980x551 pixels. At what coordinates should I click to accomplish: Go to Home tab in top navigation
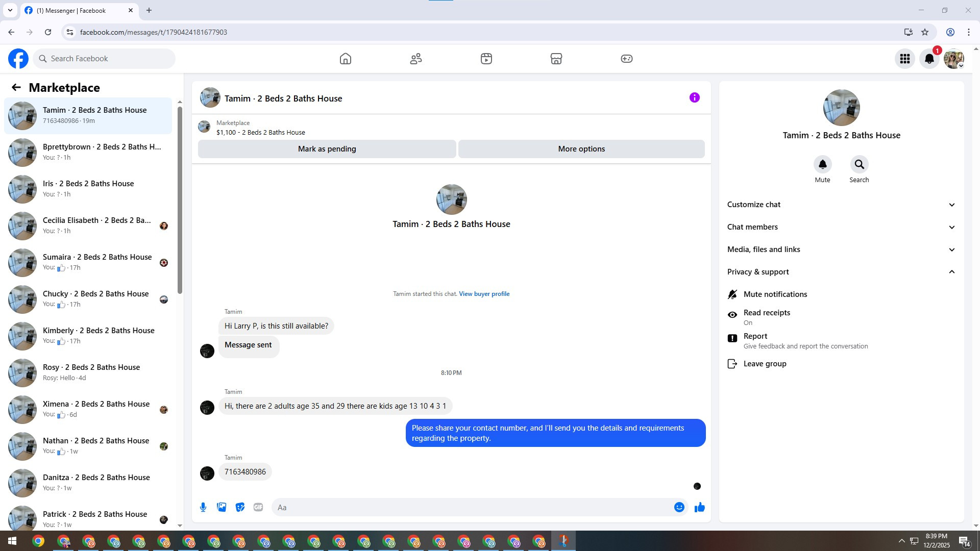point(346,59)
